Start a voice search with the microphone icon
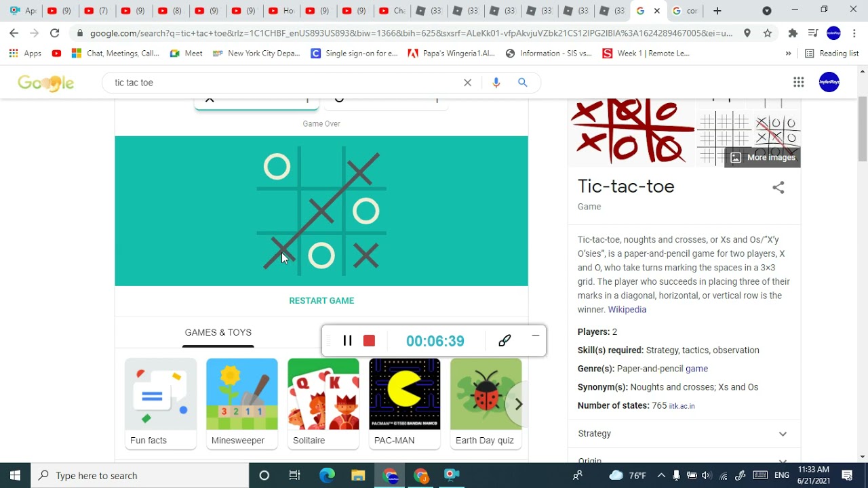 tap(496, 83)
